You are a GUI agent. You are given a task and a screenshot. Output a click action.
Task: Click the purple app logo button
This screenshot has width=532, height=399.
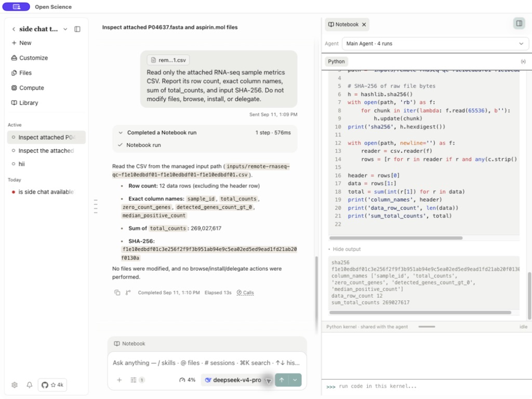[16, 7]
